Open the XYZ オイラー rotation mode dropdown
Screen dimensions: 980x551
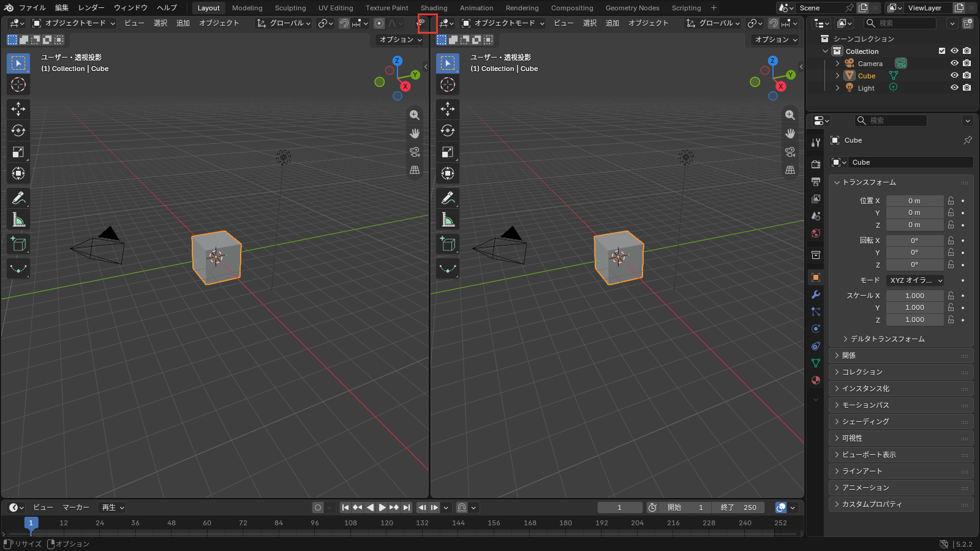pyautogui.click(x=916, y=280)
